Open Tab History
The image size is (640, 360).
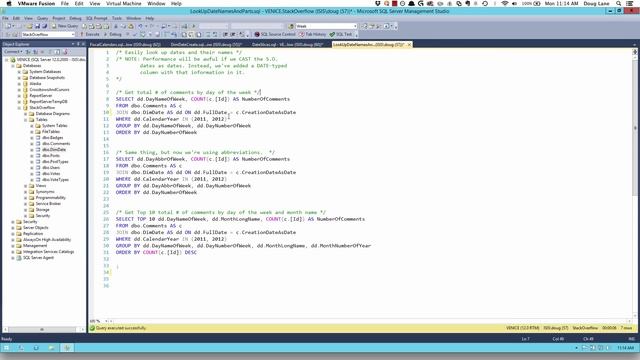pyautogui.click(x=313, y=34)
